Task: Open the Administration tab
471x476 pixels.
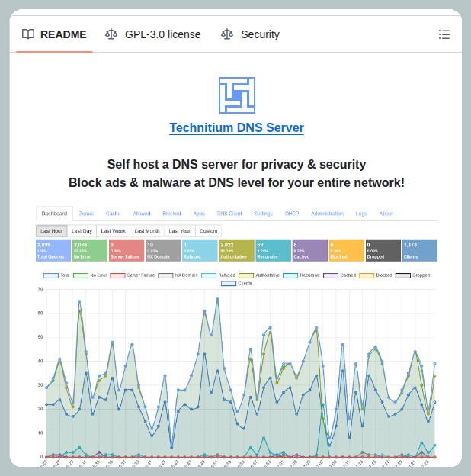Action: (327, 214)
